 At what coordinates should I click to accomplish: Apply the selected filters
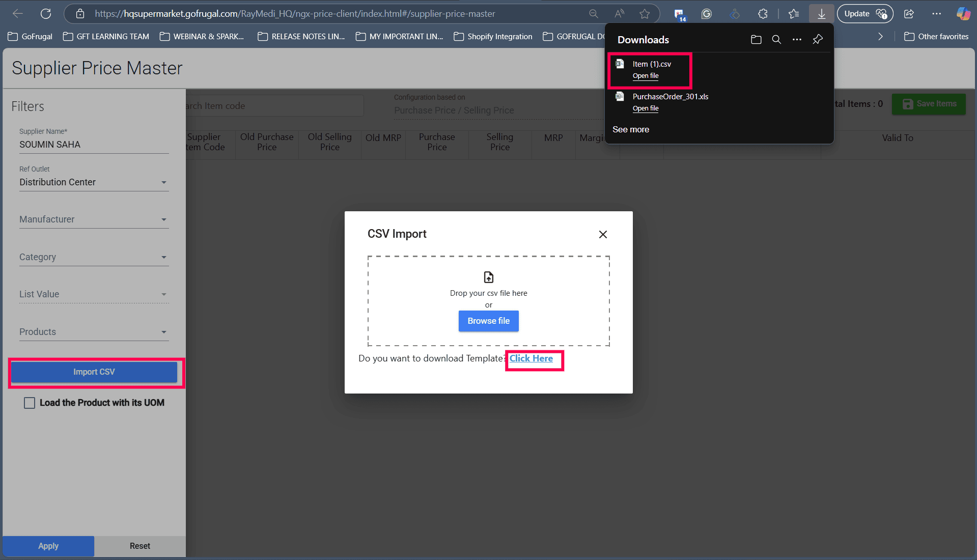pyautogui.click(x=48, y=546)
